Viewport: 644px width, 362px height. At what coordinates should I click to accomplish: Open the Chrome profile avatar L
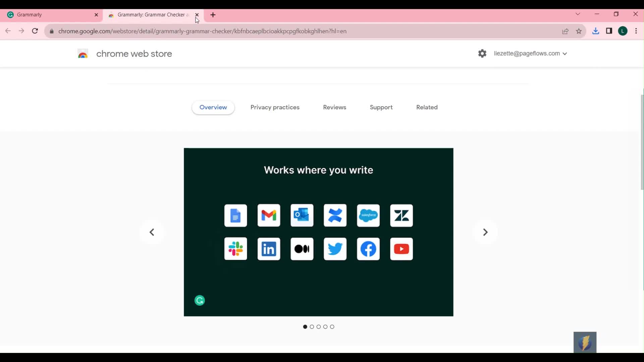623,31
